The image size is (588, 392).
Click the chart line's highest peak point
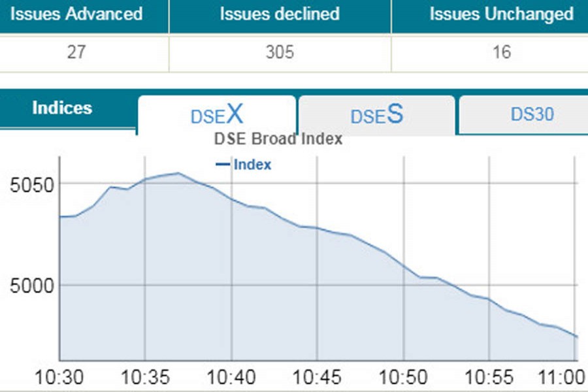pos(178,173)
